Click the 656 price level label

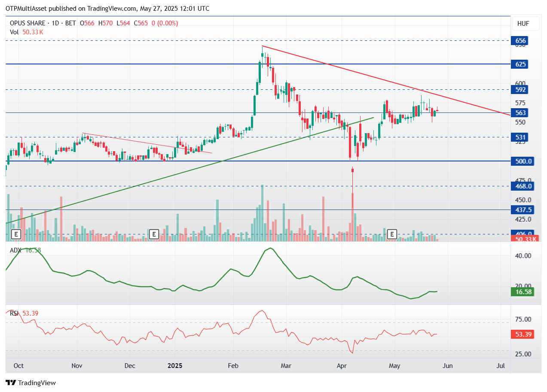click(x=521, y=41)
